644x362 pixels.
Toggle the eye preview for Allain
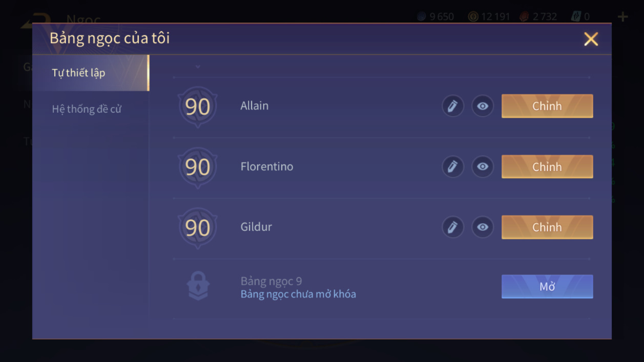click(482, 106)
